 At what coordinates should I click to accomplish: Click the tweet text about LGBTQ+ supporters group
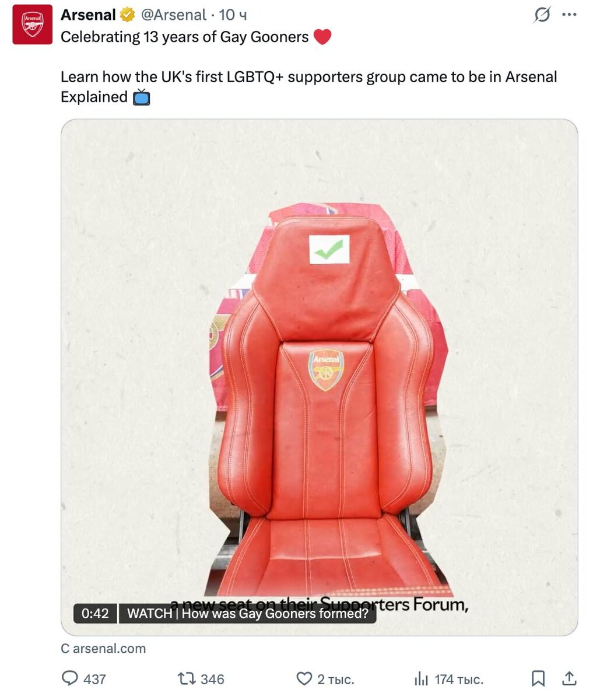(309, 87)
